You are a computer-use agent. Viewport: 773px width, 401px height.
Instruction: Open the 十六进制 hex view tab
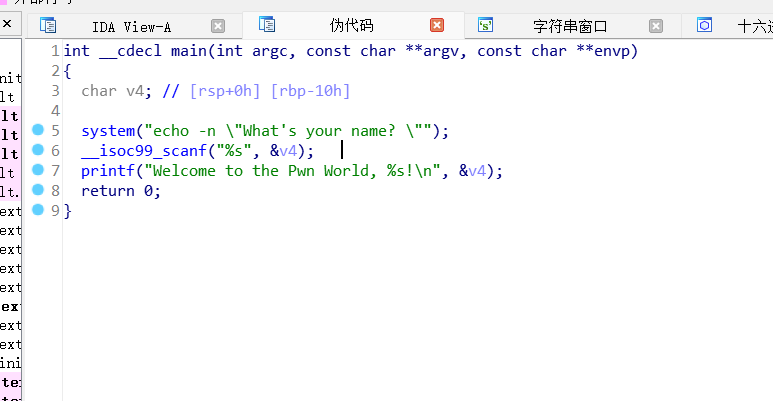pos(755,26)
